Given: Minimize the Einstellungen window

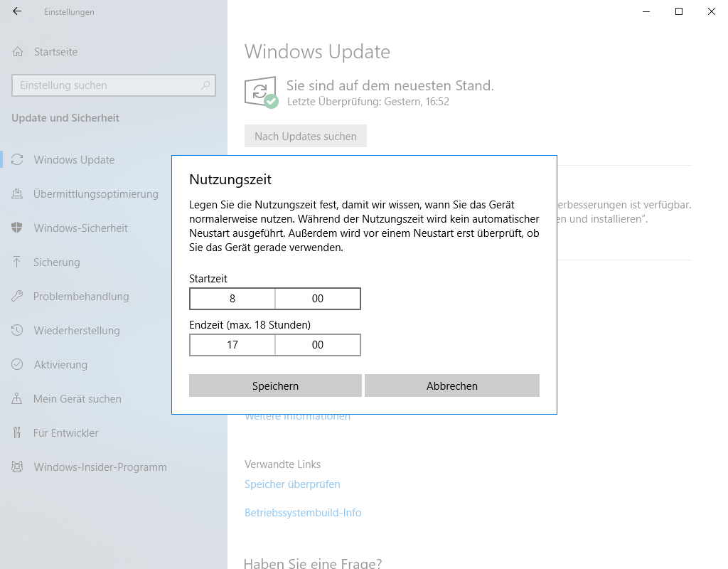Looking at the screenshot, I should pos(646,11).
